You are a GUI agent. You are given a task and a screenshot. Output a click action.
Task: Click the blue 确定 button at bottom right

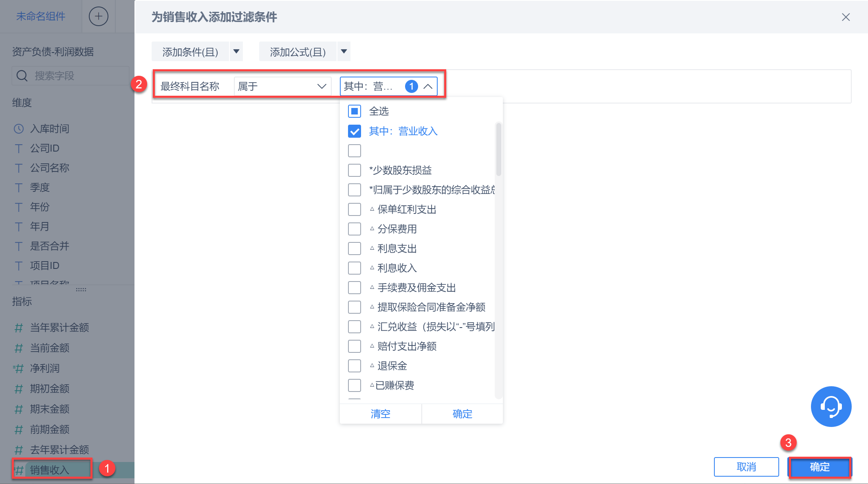[820, 467]
